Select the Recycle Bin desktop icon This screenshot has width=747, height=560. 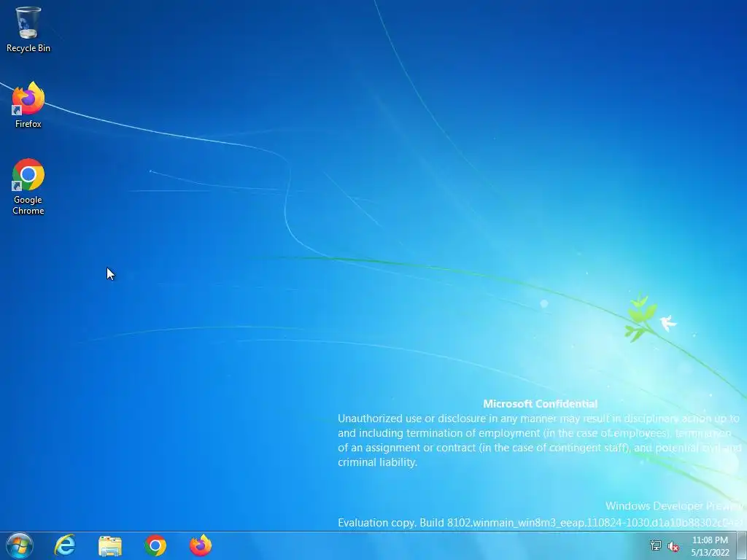tap(28, 29)
